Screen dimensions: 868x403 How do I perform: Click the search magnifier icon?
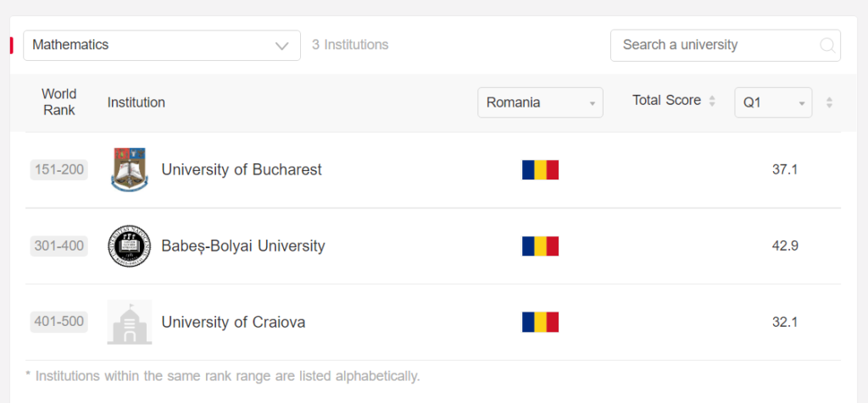click(827, 46)
